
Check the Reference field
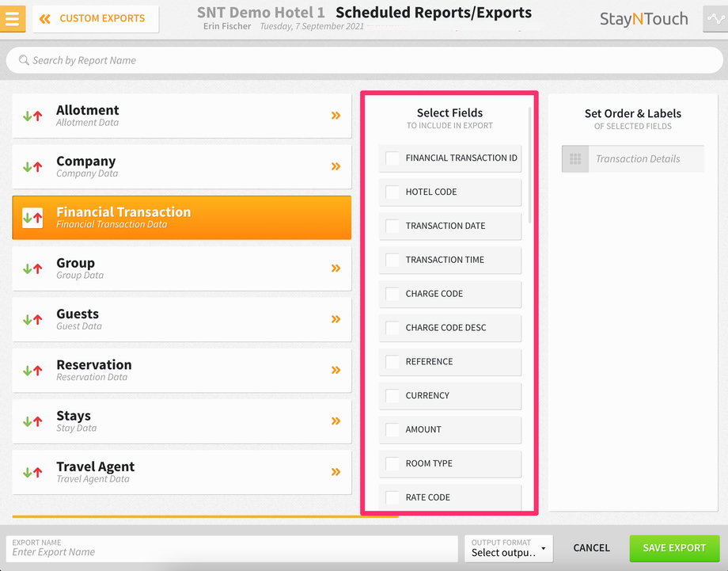[x=392, y=361]
